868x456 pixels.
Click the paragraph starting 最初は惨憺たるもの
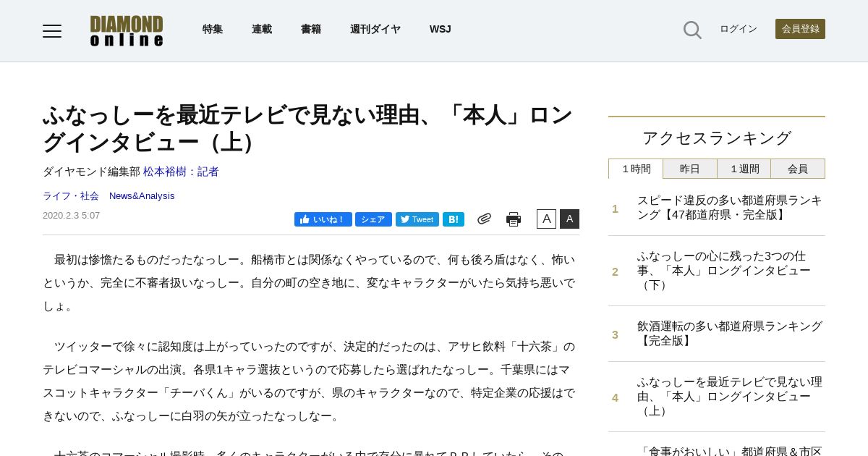tap(310, 283)
